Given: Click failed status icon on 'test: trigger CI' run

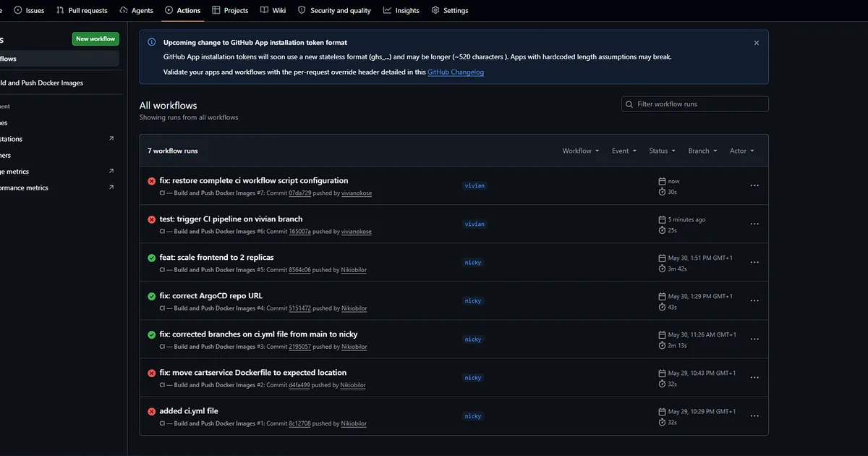Looking at the screenshot, I should coord(151,219).
